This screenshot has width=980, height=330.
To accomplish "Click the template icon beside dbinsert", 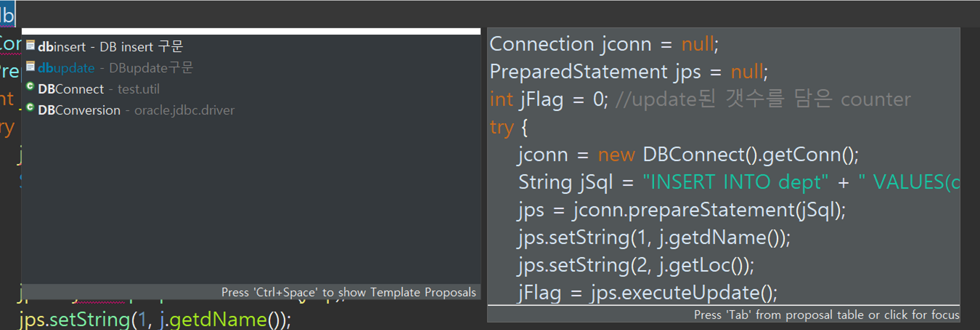I will click(x=31, y=46).
